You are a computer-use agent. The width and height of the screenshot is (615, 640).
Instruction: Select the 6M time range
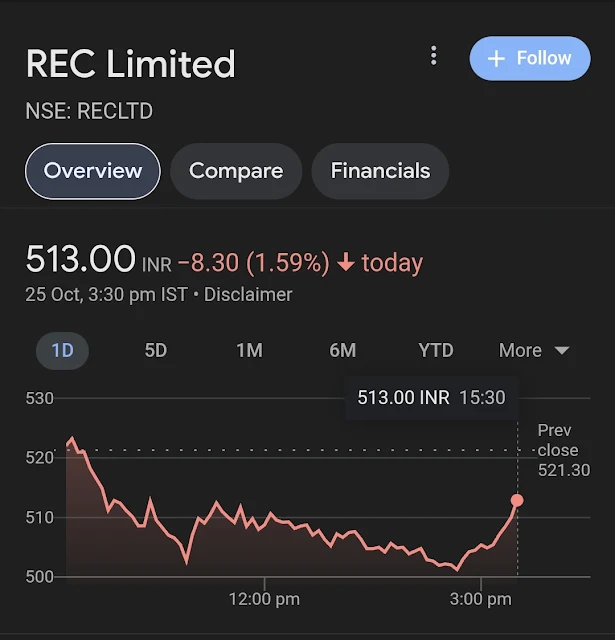pos(342,351)
